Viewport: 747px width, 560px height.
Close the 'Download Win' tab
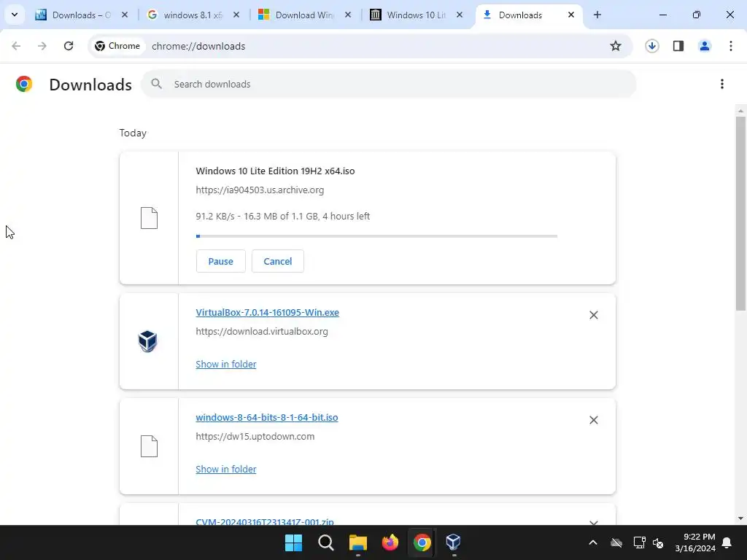348,15
